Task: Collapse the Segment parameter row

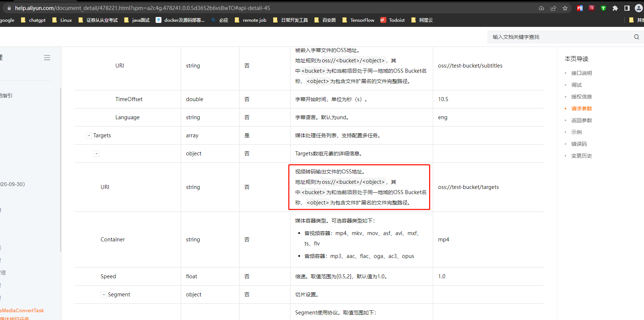Action: coord(104,295)
